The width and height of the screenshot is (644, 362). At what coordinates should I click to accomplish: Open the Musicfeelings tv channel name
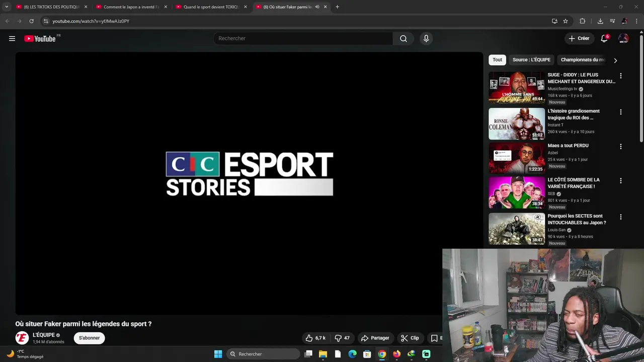pyautogui.click(x=562, y=89)
